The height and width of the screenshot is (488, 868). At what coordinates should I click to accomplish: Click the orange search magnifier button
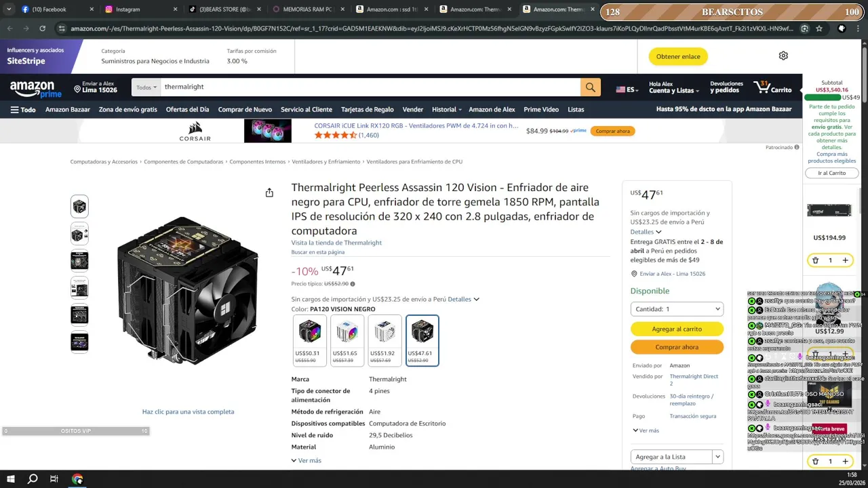(x=590, y=87)
